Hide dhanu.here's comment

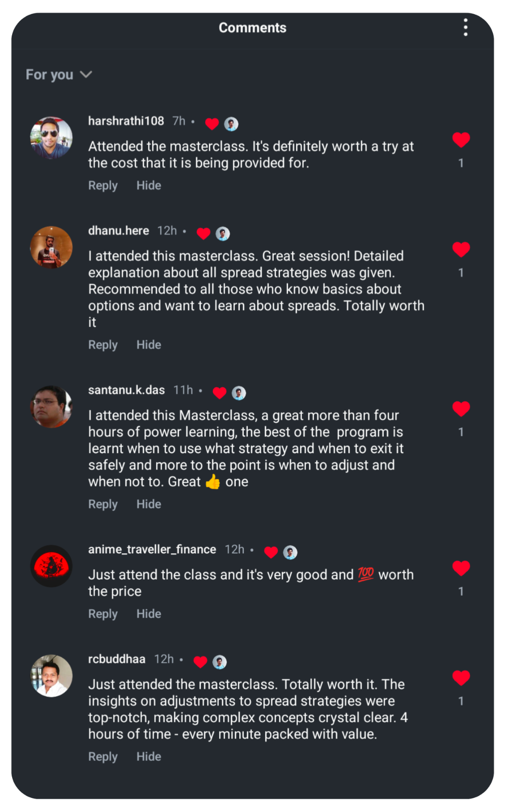coord(149,345)
